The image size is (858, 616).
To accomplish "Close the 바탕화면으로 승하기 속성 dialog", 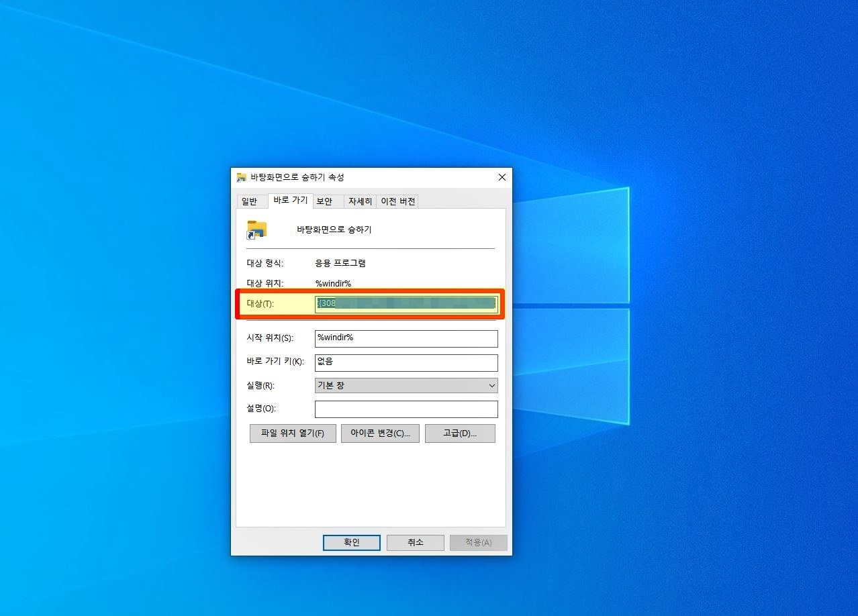I will click(x=502, y=177).
